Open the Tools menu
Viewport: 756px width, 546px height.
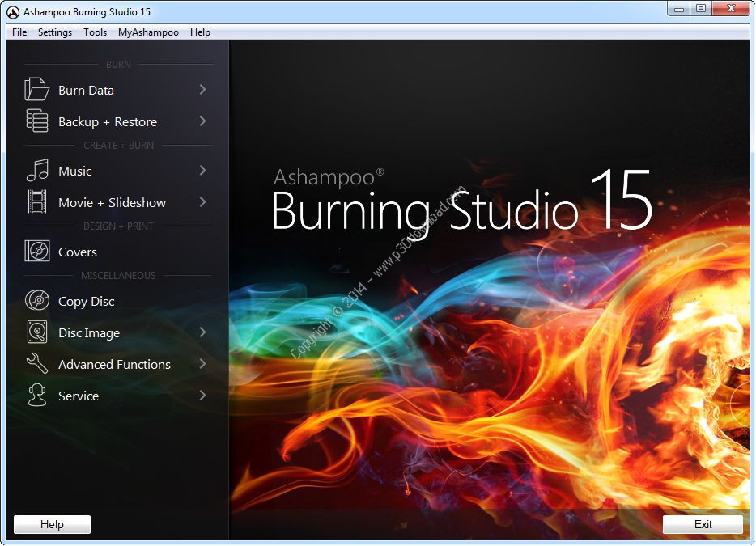[95, 32]
